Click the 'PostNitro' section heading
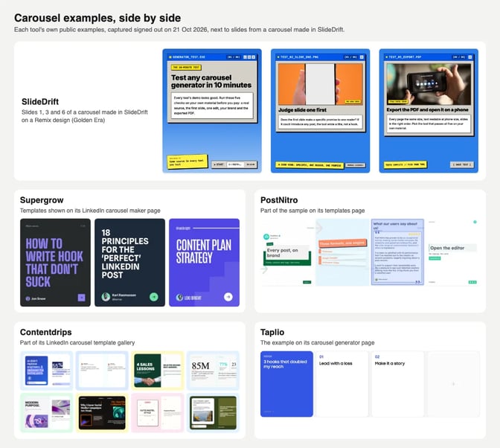This screenshot has height=448, width=500. (x=279, y=200)
